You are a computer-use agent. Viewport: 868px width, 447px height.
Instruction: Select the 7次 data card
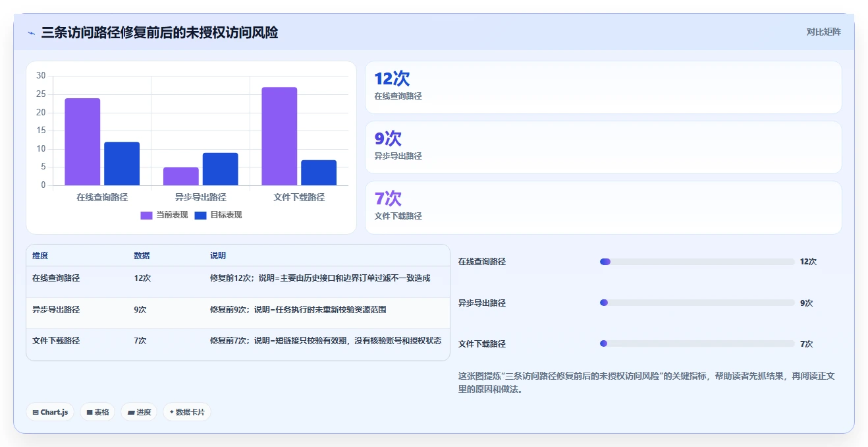603,208
